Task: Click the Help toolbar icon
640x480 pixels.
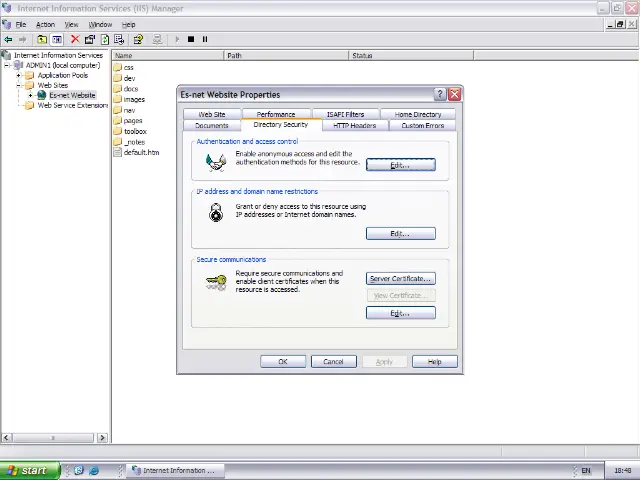Action: 138,39
